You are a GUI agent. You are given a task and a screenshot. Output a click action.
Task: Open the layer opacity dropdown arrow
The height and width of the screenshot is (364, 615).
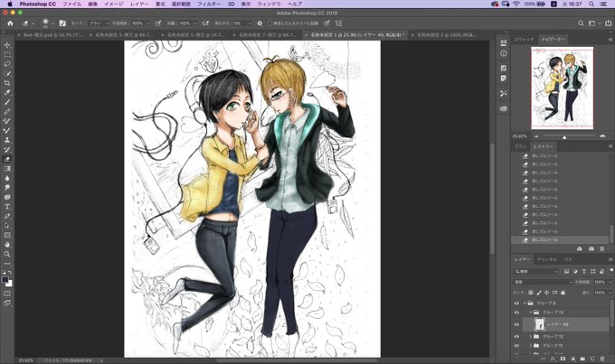[610, 282]
